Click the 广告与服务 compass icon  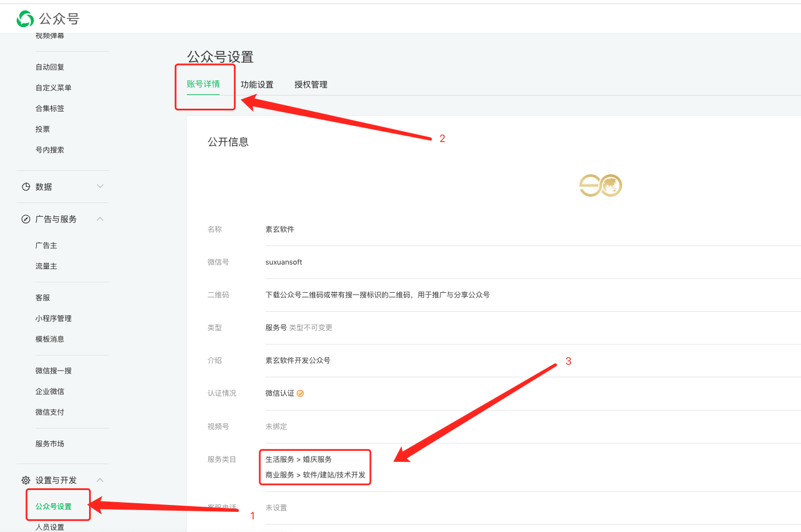(26, 219)
